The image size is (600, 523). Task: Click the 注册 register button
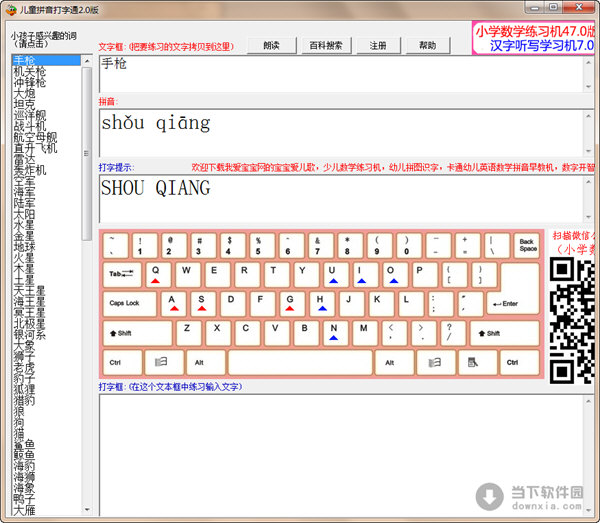click(x=378, y=46)
